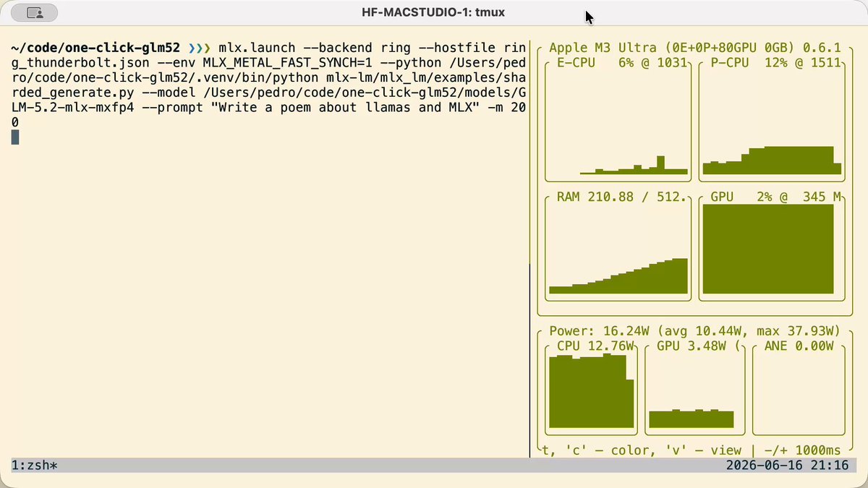Click the CPU 12.76W power graph
The height and width of the screenshot is (488, 868).
[x=592, y=390]
